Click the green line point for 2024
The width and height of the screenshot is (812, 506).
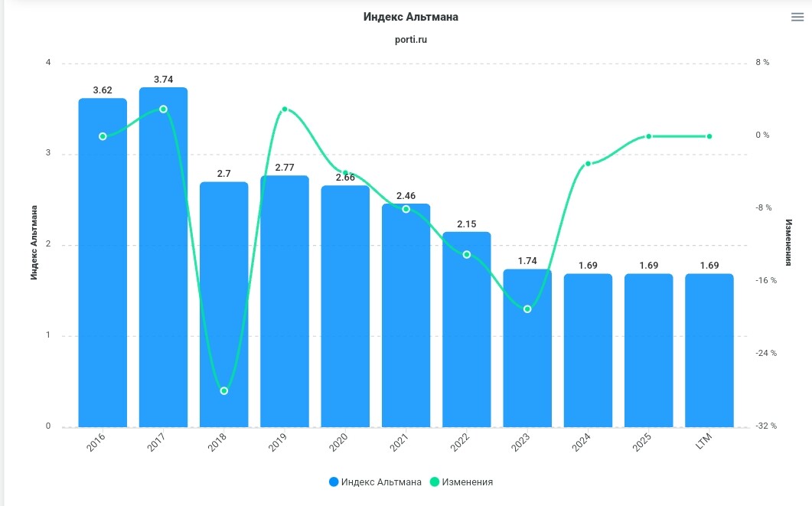(x=588, y=164)
